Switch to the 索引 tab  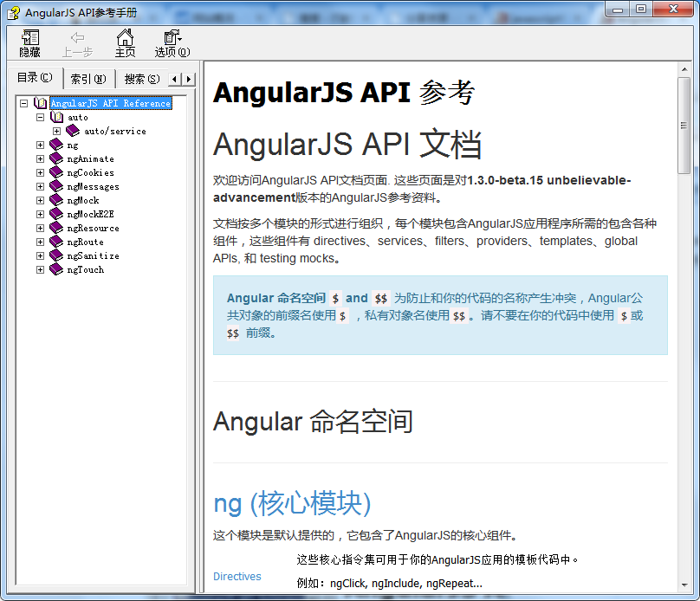tap(87, 78)
